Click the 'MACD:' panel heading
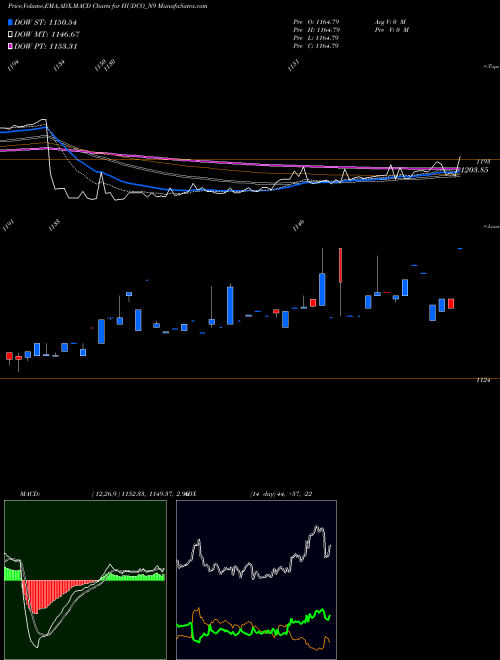Image resolution: width=500 pixels, height=660 pixels. pyautogui.click(x=29, y=494)
